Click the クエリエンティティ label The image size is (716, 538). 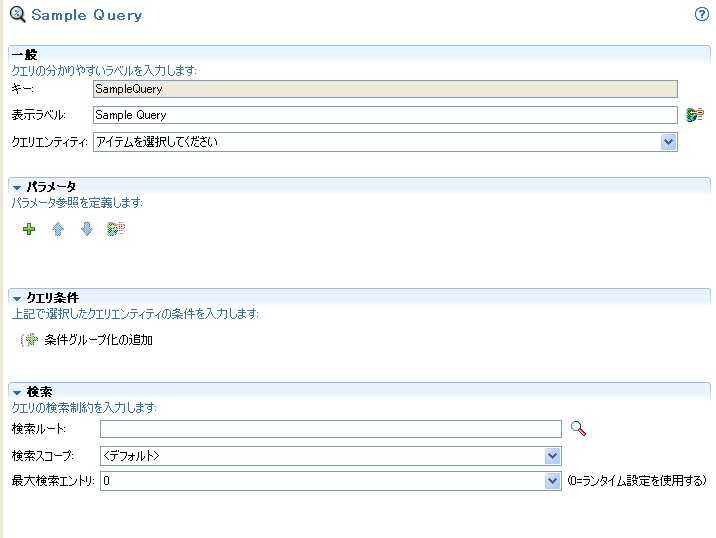(49, 142)
